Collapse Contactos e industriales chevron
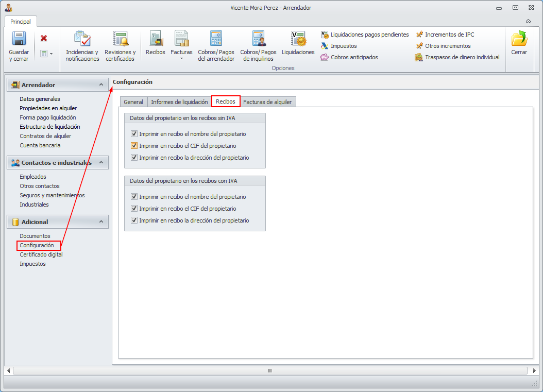Screen dimensions: 543x392 coord(101,162)
